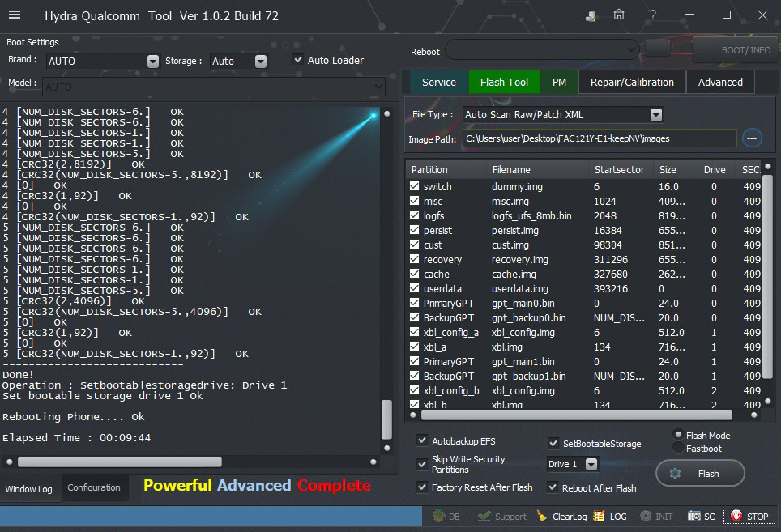781x532 pixels.
Task: Switch to the Repair/Calibration tab
Action: pos(632,82)
